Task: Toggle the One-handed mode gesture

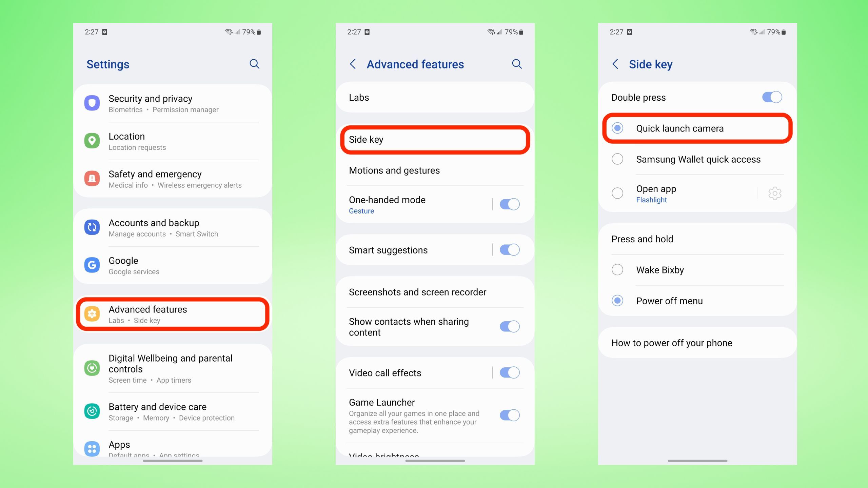Action: [509, 204]
